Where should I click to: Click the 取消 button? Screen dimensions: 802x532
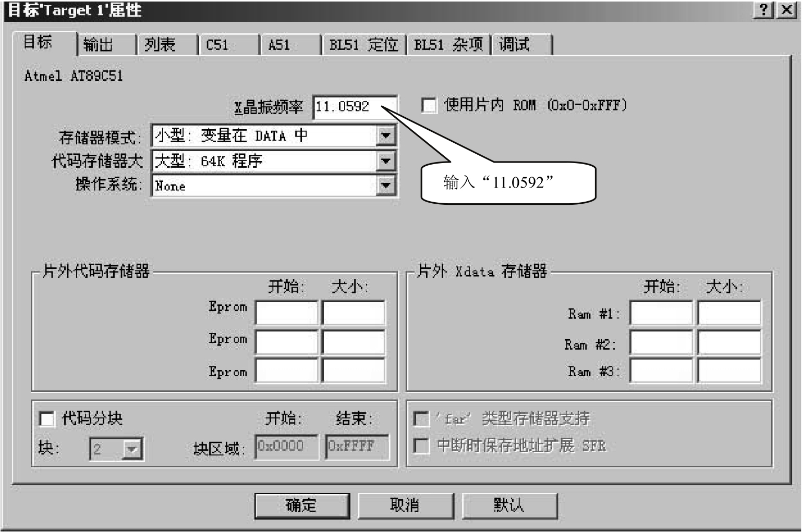coord(405,505)
